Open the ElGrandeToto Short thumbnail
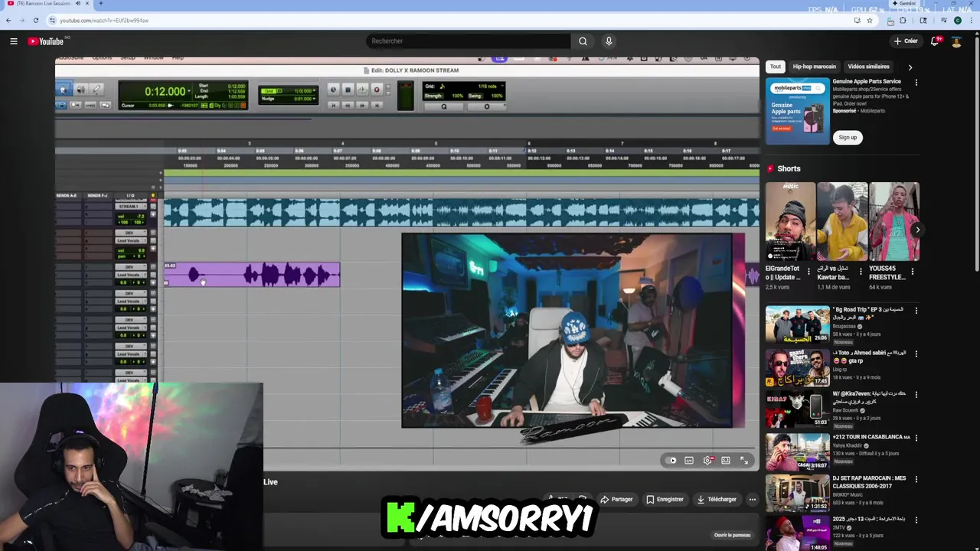 click(x=790, y=221)
